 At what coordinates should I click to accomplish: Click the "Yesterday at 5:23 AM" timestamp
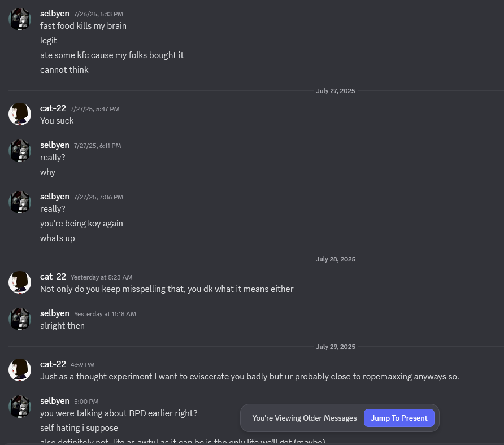[101, 277]
